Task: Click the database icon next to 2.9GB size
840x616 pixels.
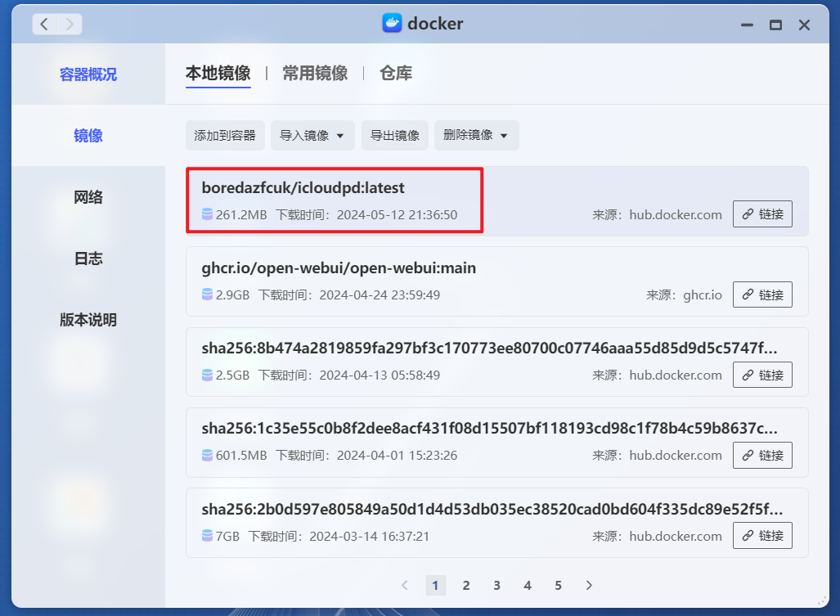Action: click(x=207, y=295)
